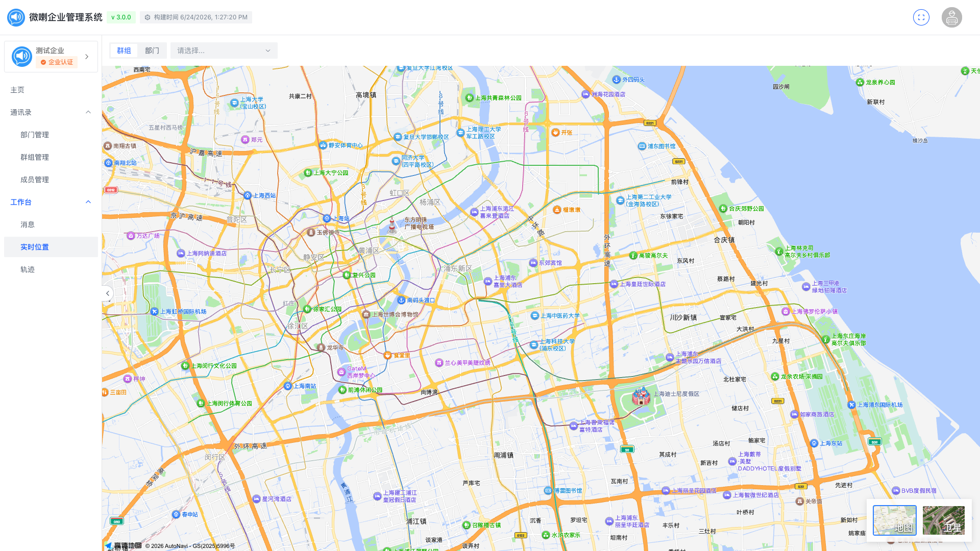Click the 杨浦区 district label

point(430,202)
